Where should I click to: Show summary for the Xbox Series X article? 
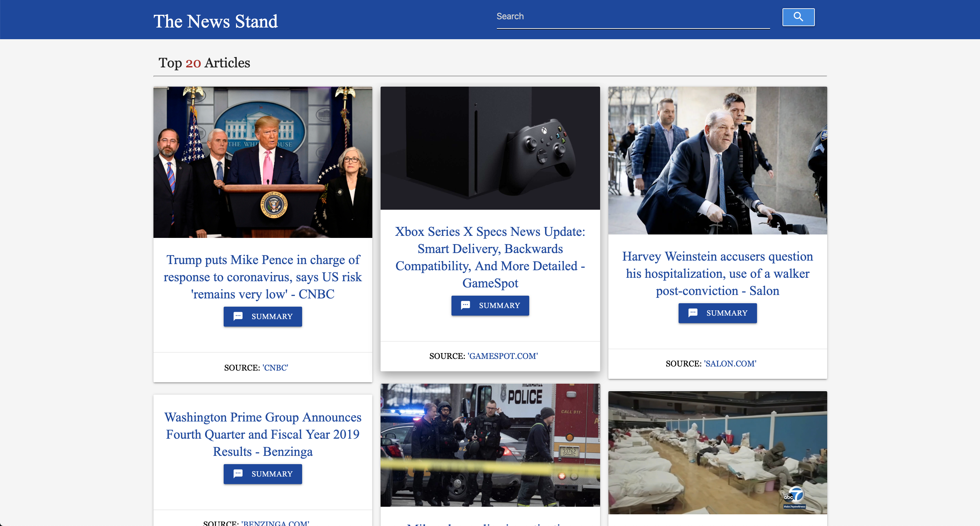pos(490,306)
